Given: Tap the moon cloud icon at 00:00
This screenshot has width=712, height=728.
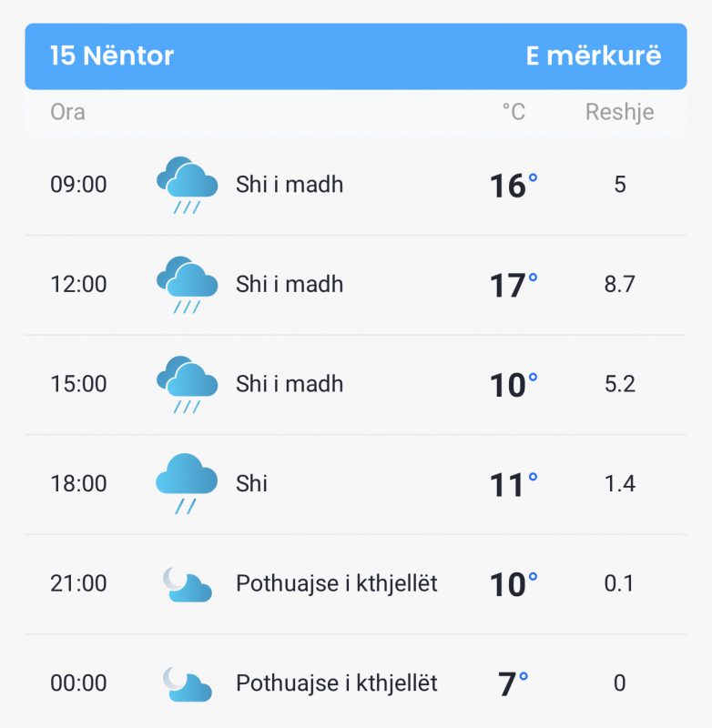Looking at the screenshot, I should pos(188,684).
